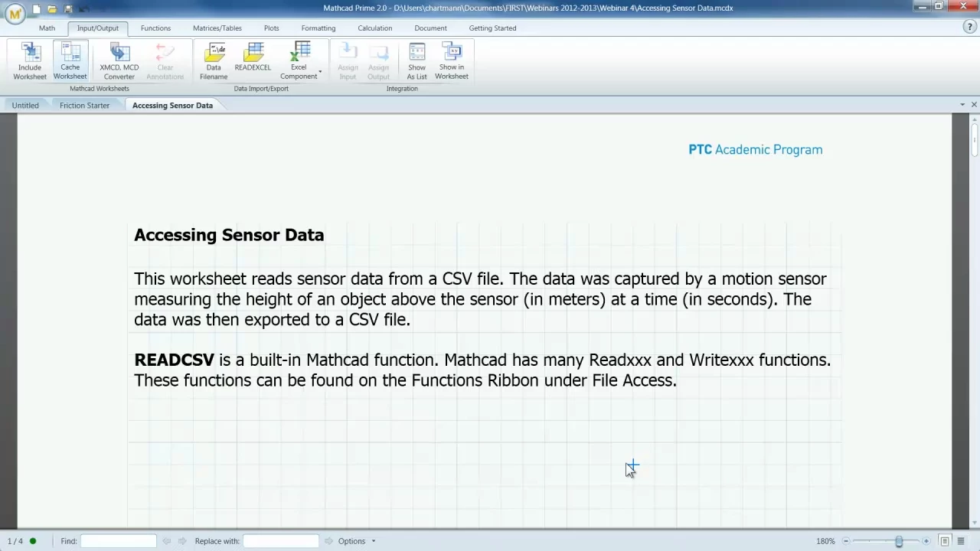Click the Replace arrow icon
This screenshot has width=980, height=551.
click(x=328, y=541)
